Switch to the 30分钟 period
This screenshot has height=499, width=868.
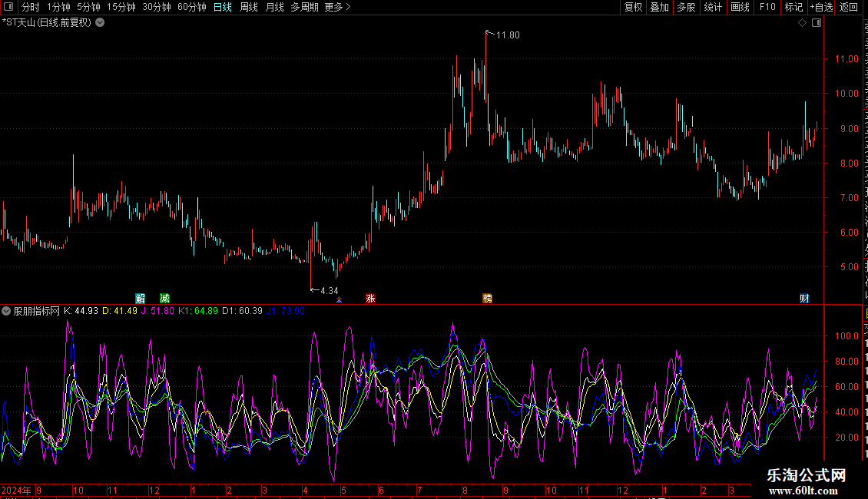pos(157,7)
